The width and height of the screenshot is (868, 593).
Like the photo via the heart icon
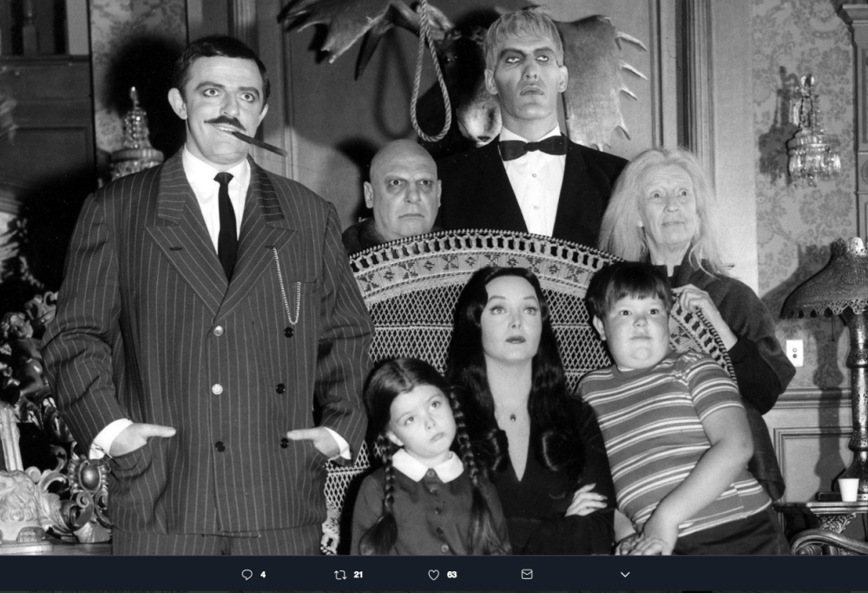pyautogui.click(x=434, y=572)
